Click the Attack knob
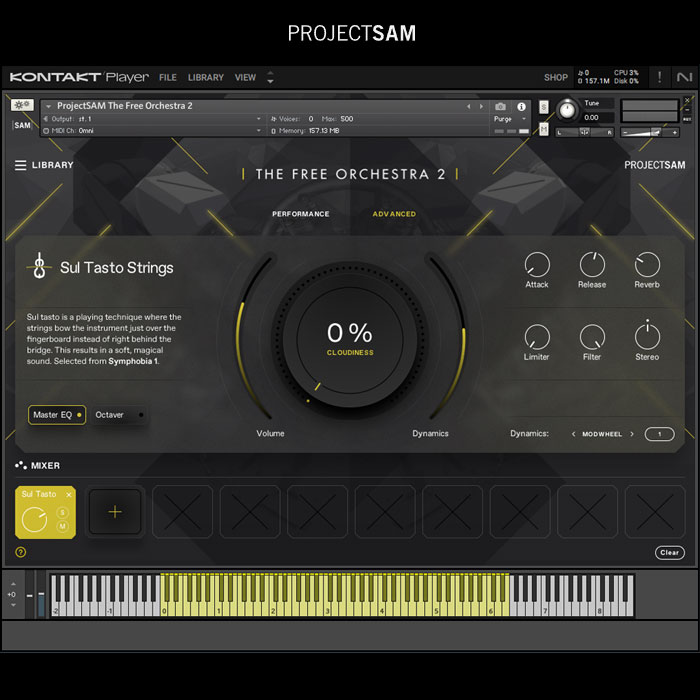This screenshot has width=700, height=700. 537,264
